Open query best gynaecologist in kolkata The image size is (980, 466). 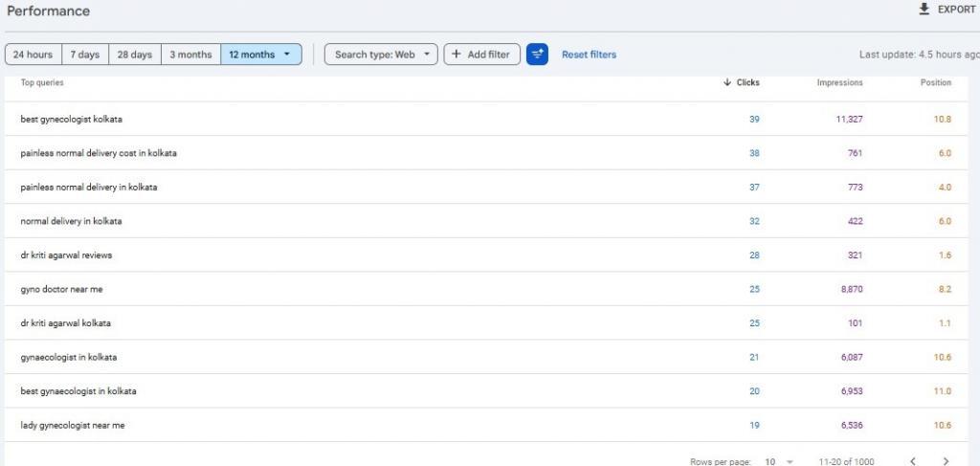click(78, 391)
